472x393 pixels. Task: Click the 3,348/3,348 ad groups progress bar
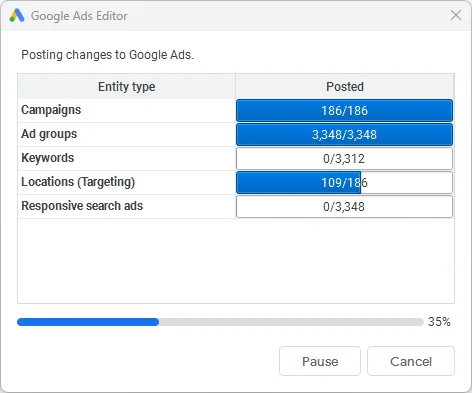pos(344,134)
